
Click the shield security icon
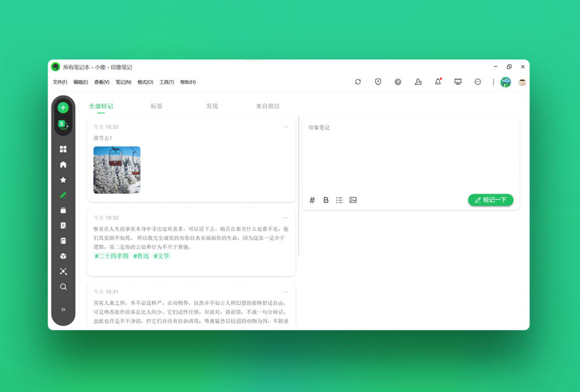tap(378, 82)
